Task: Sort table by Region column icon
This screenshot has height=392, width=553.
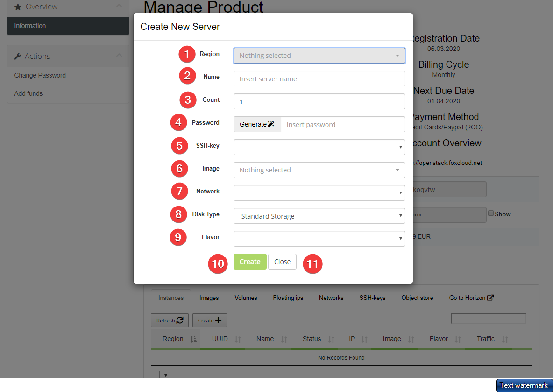Action: 194,340
